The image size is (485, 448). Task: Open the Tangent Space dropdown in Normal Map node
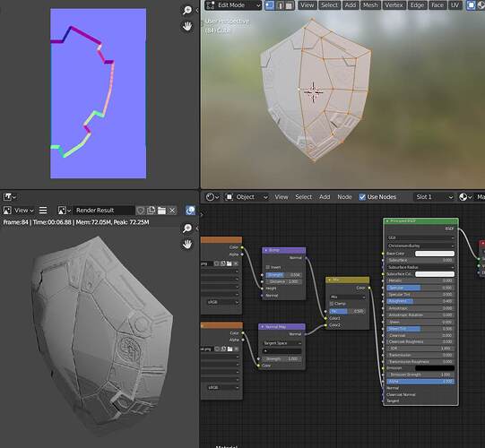(282, 343)
